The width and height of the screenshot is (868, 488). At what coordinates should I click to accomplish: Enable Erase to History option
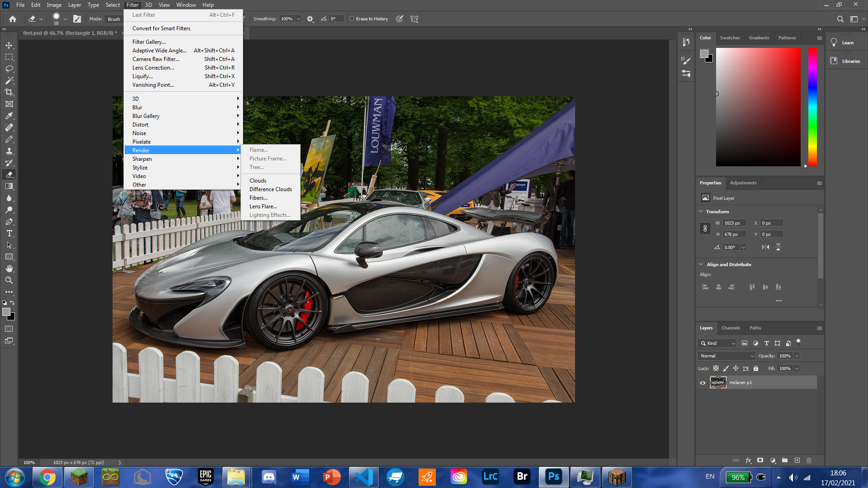pos(352,19)
